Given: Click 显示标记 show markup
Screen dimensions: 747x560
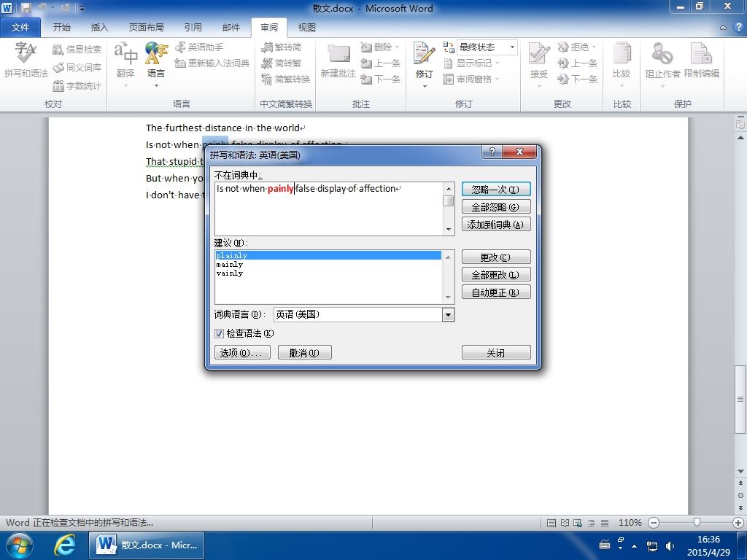Looking at the screenshot, I should (x=471, y=63).
